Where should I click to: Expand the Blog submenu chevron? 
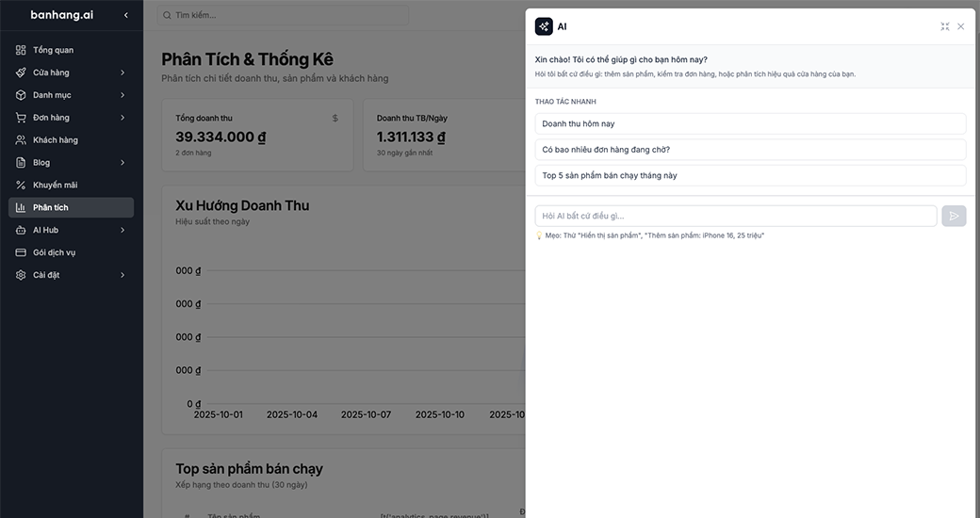pos(122,162)
